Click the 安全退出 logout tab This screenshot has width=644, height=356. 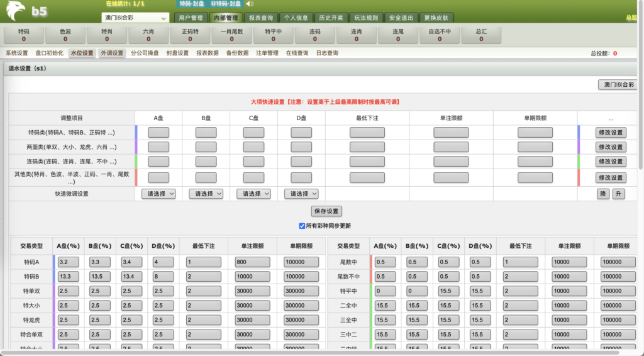click(401, 18)
